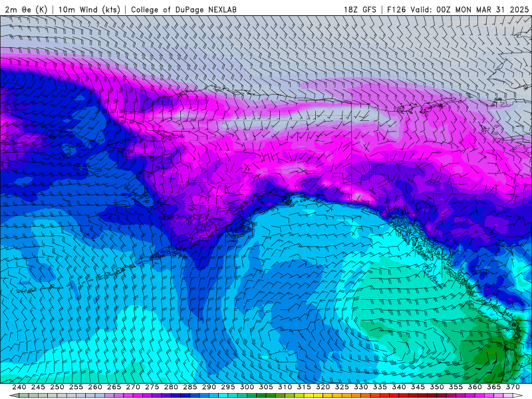Click the '10m Wind (kts)' header label
This screenshot has width=532, height=399.
89,9
